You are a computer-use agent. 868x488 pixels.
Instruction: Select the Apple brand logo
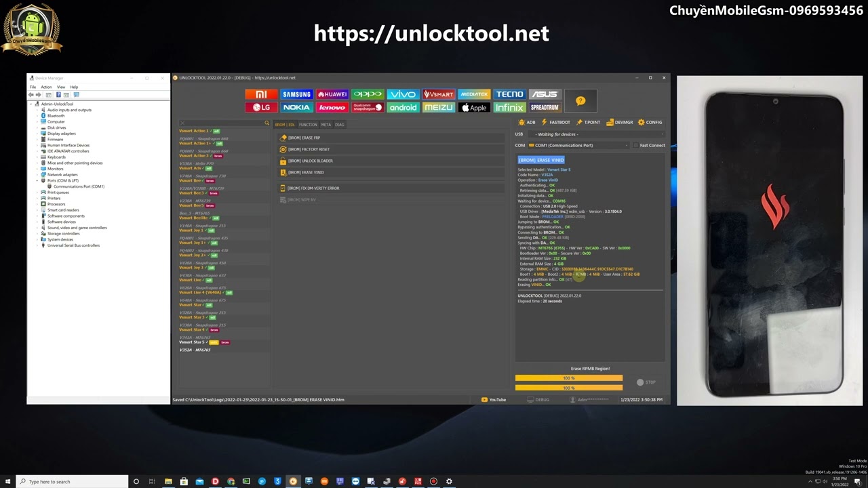[x=473, y=107]
